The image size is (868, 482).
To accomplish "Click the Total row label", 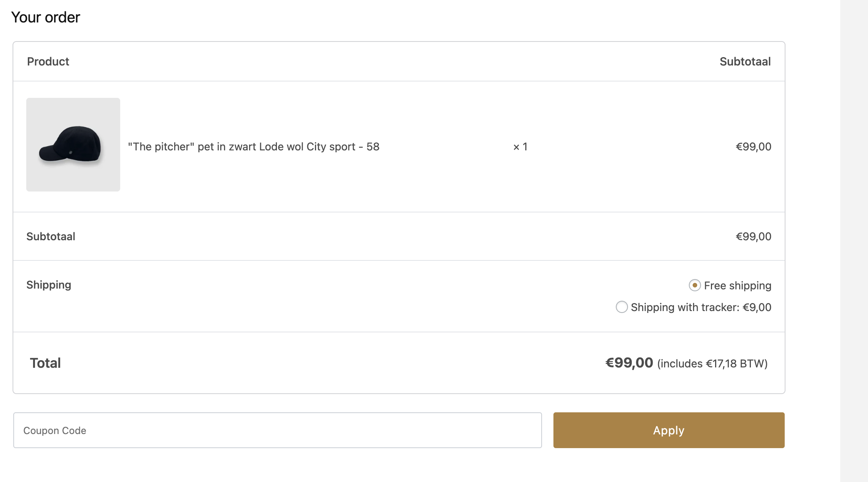I will 45,363.
